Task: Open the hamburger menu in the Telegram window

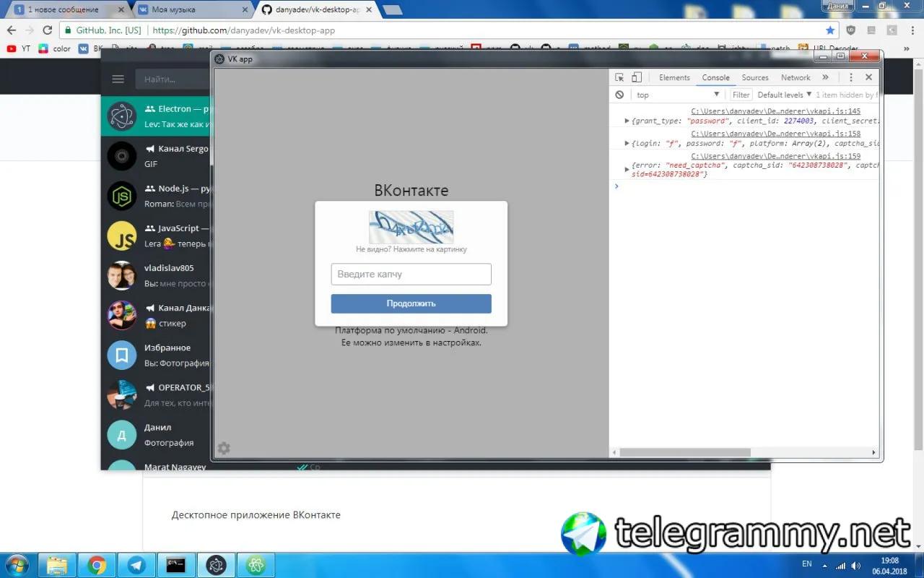Action: tap(118, 79)
